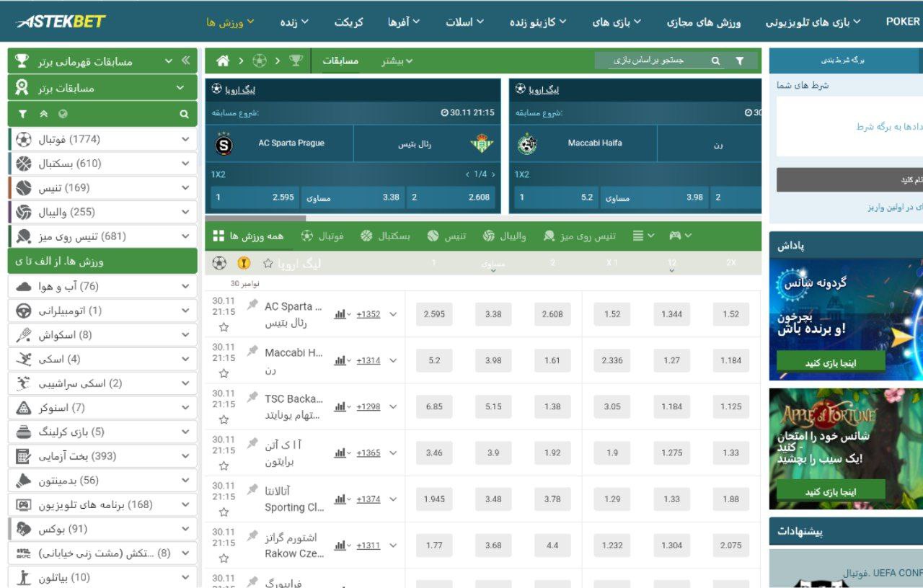Pin the Maccabi Haifa match
Screen dimensions: 923x588
252,351
